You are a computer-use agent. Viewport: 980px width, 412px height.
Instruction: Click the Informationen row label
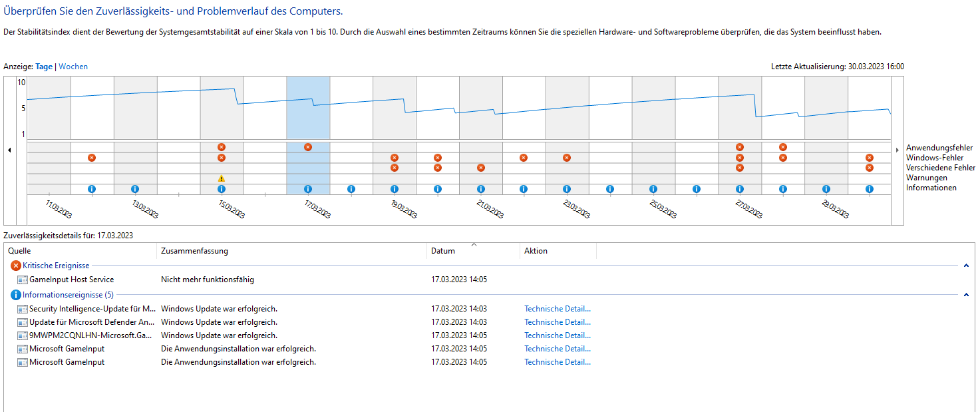(931, 188)
